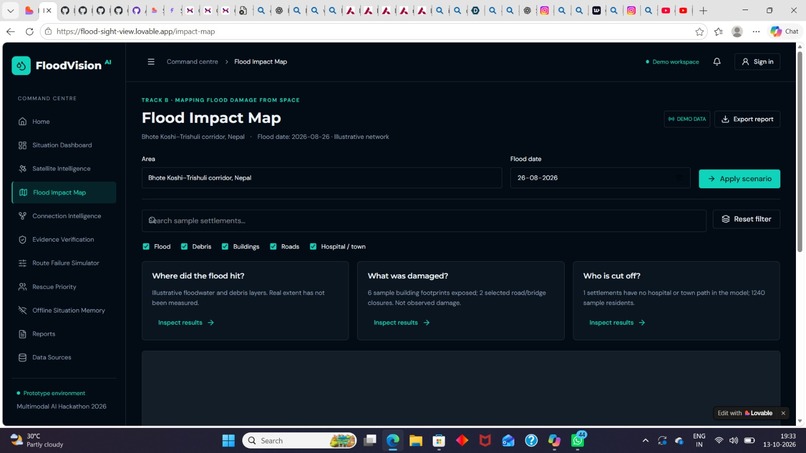Open Situation Dashboard in the sidebar
Viewport: 806px width, 453px height.
(64, 145)
